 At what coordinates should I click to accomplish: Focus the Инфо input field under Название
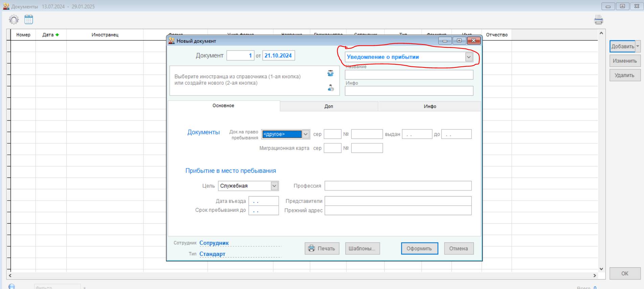[409, 91]
